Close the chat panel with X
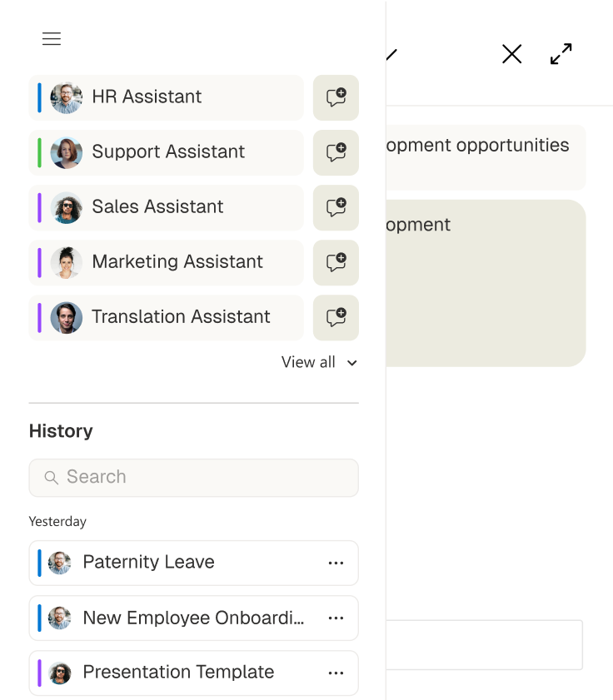613x700 pixels. [x=511, y=54]
